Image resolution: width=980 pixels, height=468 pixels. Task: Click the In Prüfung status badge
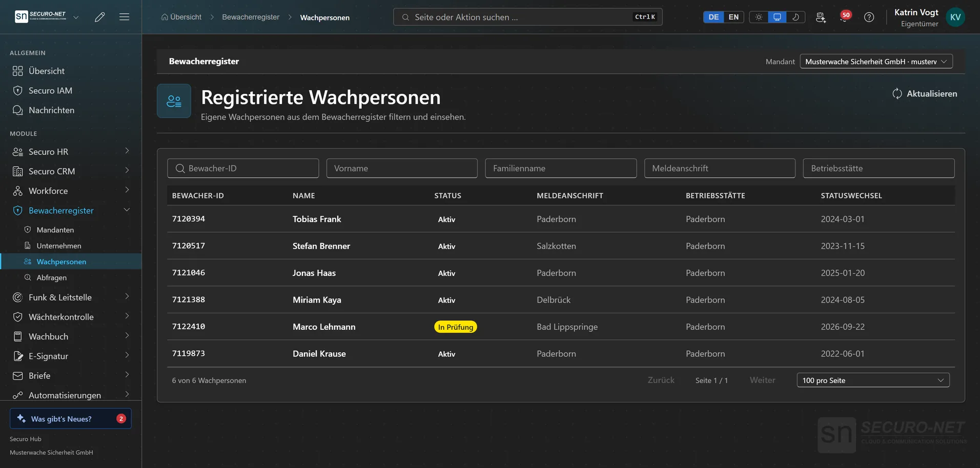[456, 327]
